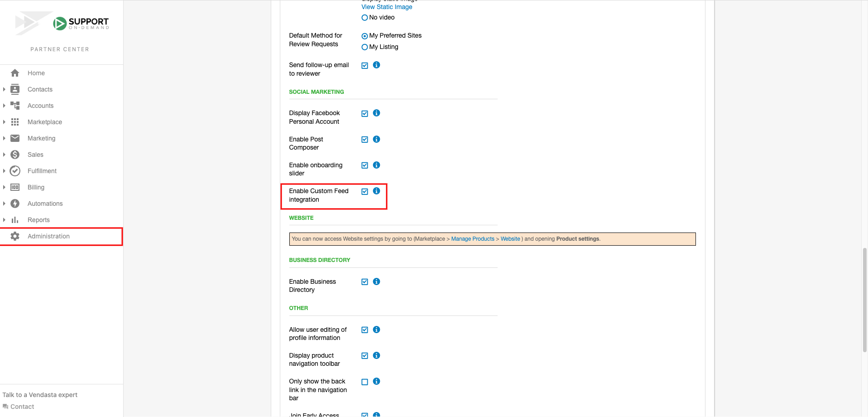Click info icon for Enable Custom Feed integration
This screenshot has height=417, width=868.
click(376, 191)
